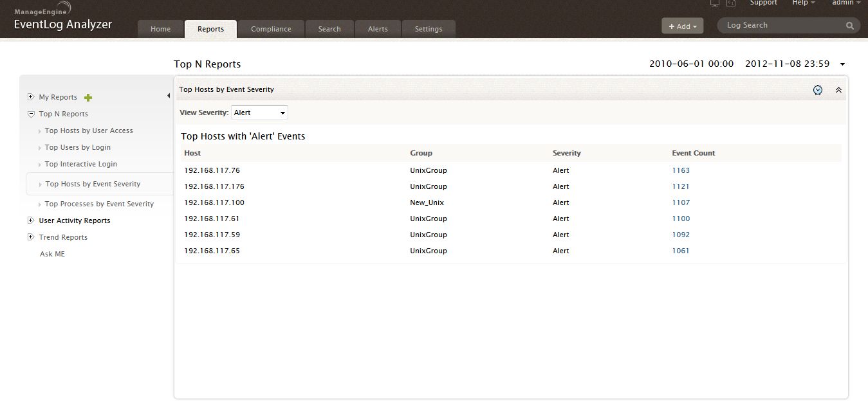This screenshot has width=868, height=412.
Task: Open Top Processes by Event Severity report
Action: coord(99,204)
